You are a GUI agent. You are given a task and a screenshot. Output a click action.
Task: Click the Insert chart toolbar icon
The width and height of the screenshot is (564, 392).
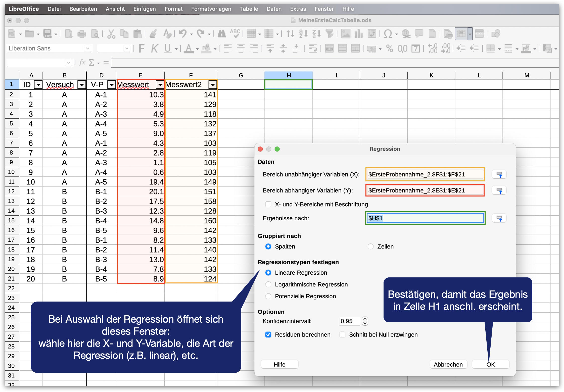click(359, 34)
